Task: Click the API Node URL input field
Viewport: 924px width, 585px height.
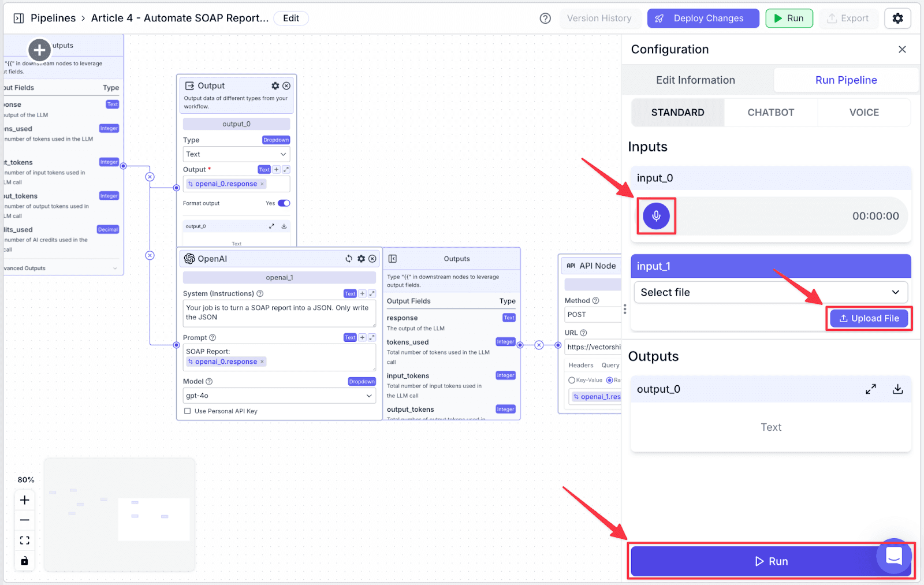Action: pyautogui.click(x=593, y=347)
